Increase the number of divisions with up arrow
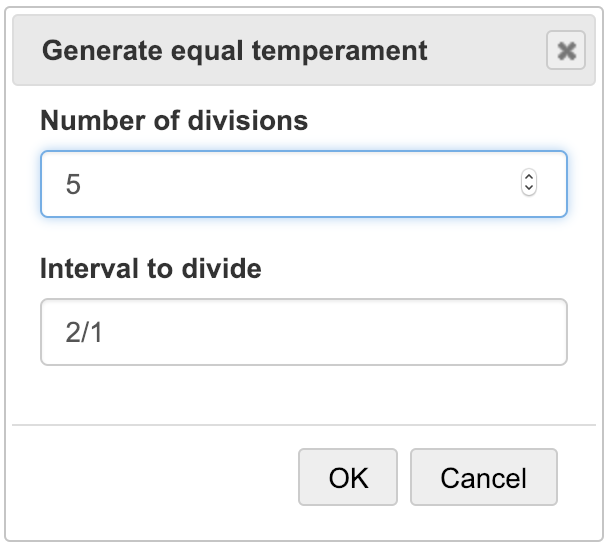 click(x=529, y=178)
